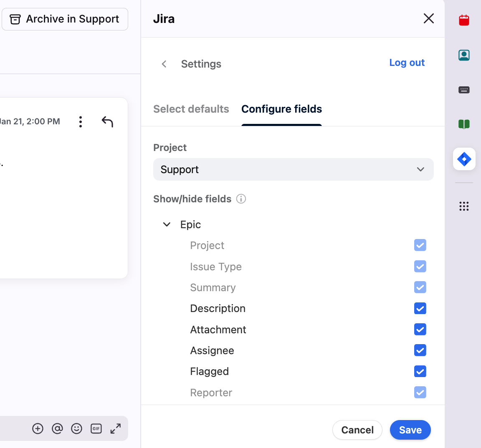The height and width of the screenshot is (448, 481).
Task: Save the field configuration
Action: (x=410, y=430)
